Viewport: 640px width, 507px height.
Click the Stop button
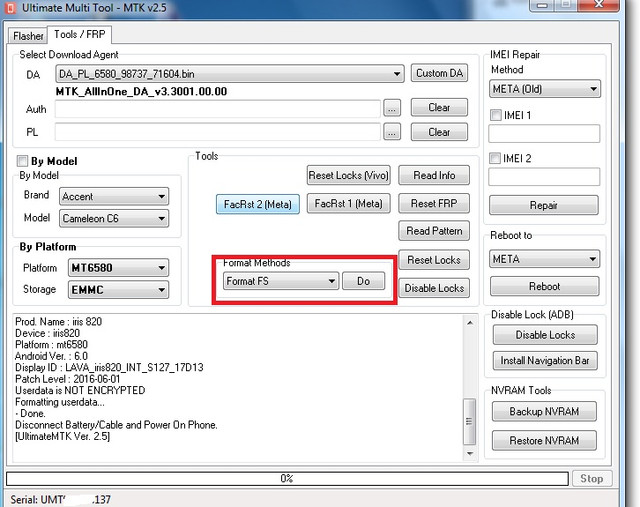(x=591, y=478)
